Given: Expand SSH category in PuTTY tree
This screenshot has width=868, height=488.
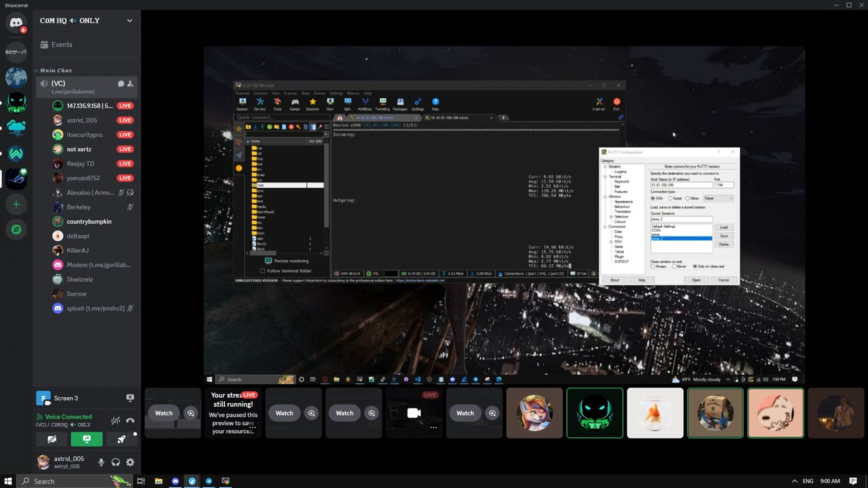Looking at the screenshot, I should [x=611, y=241].
